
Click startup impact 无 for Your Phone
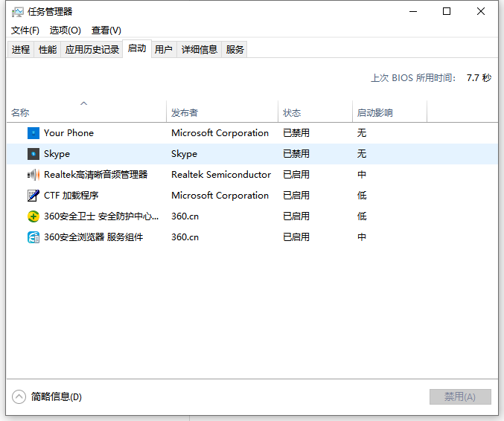tap(362, 133)
